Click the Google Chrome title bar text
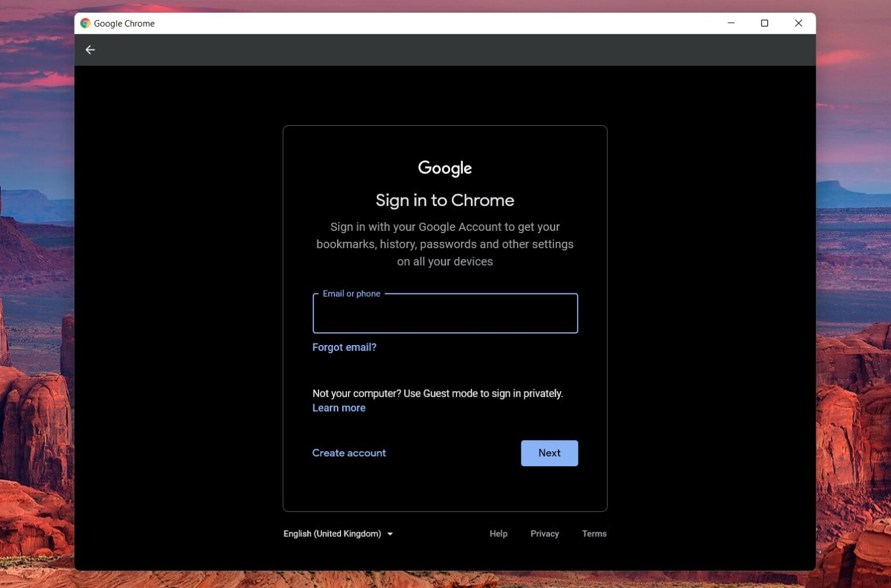This screenshot has height=588, width=891. (125, 23)
